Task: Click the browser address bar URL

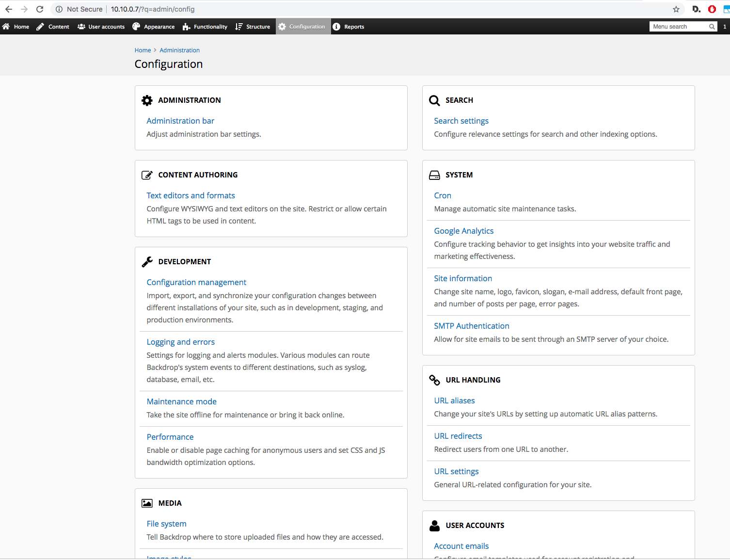Action: (x=153, y=9)
